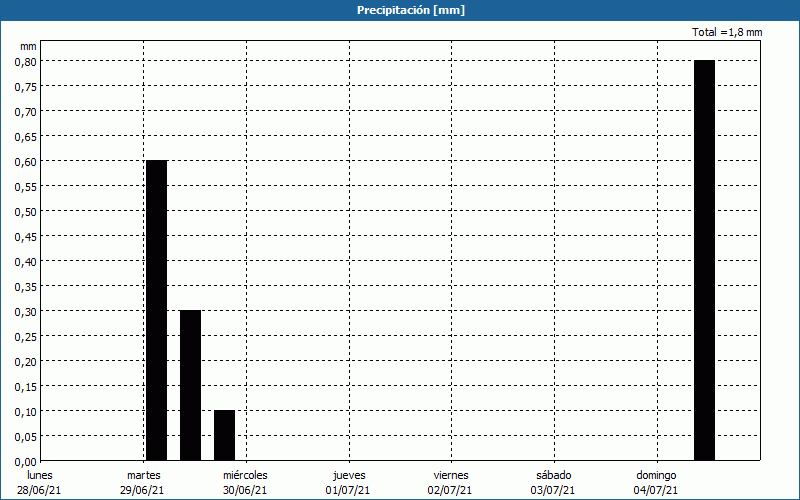Click the 0,75 y-axis value
This screenshot has width=800, height=500.
pyautogui.click(x=26, y=87)
